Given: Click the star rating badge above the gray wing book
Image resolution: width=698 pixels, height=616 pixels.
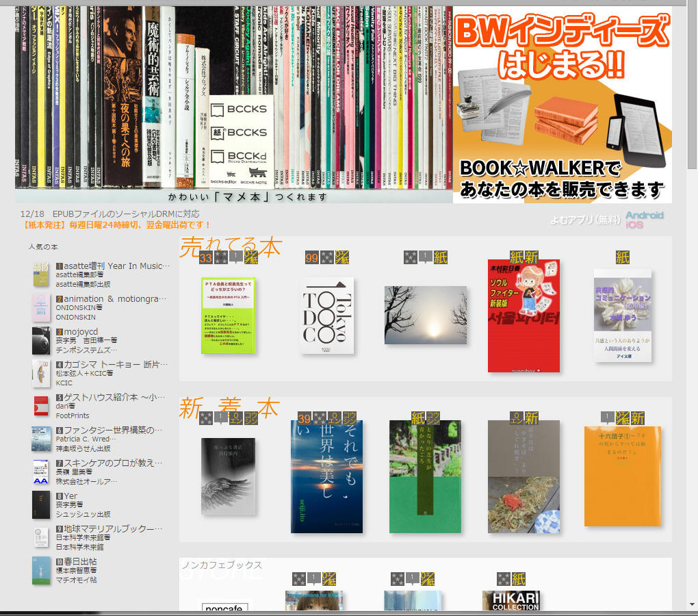Looking at the screenshot, I should tap(206, 418).
